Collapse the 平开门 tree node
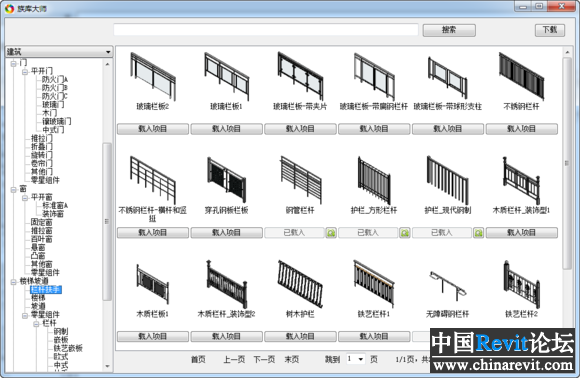The image size is (580, 378). [25, 72]
